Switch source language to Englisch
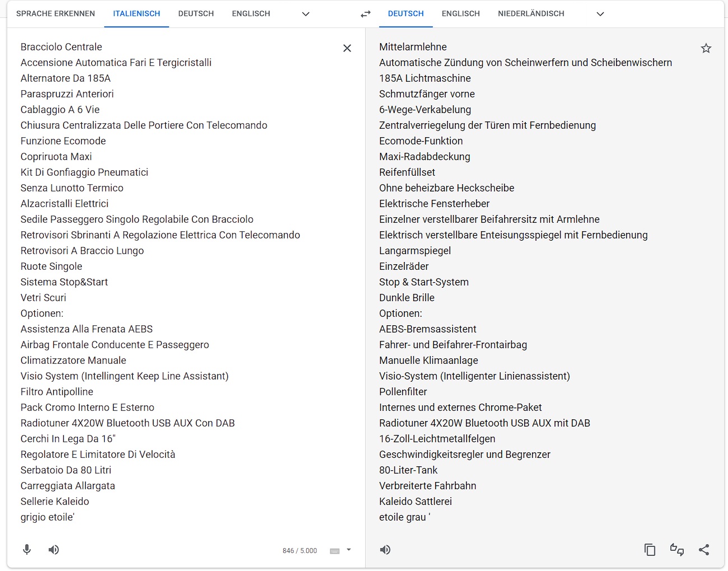 [x=251, y=13]
